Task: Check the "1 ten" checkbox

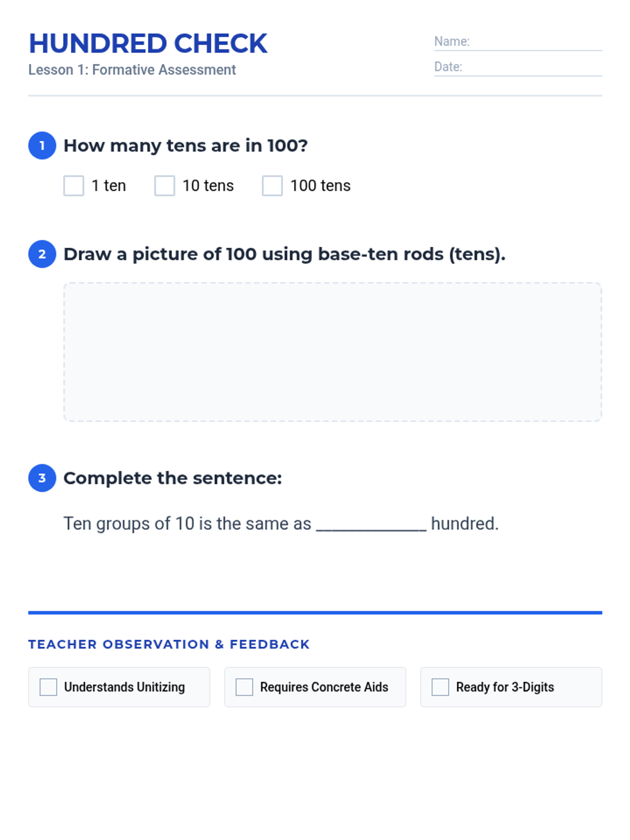Action: click(x=73, y=186)
